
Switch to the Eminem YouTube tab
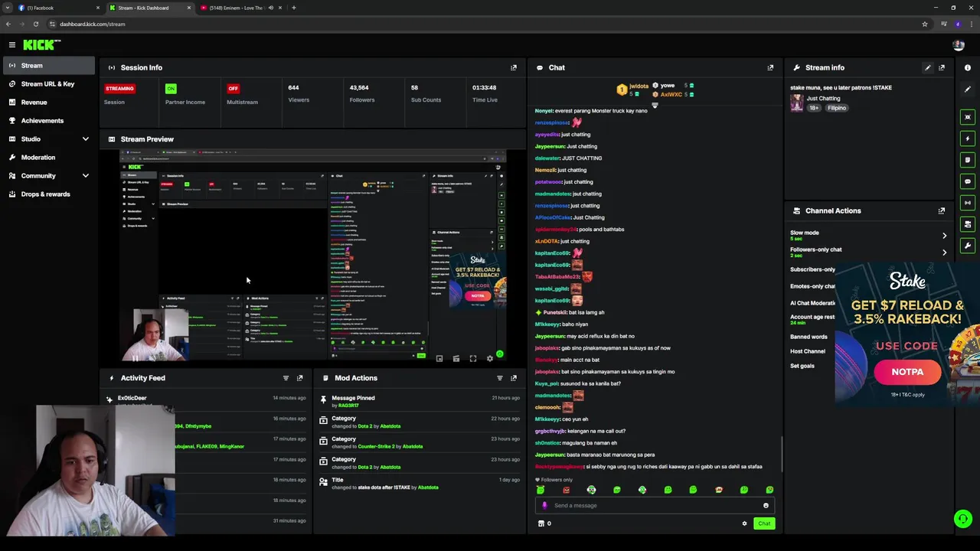(x=236, y=8)
